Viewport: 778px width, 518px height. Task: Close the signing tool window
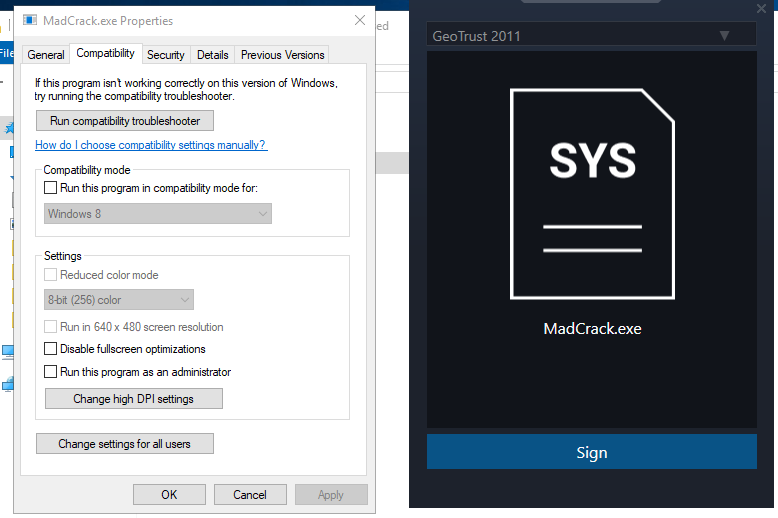(761, 8)
